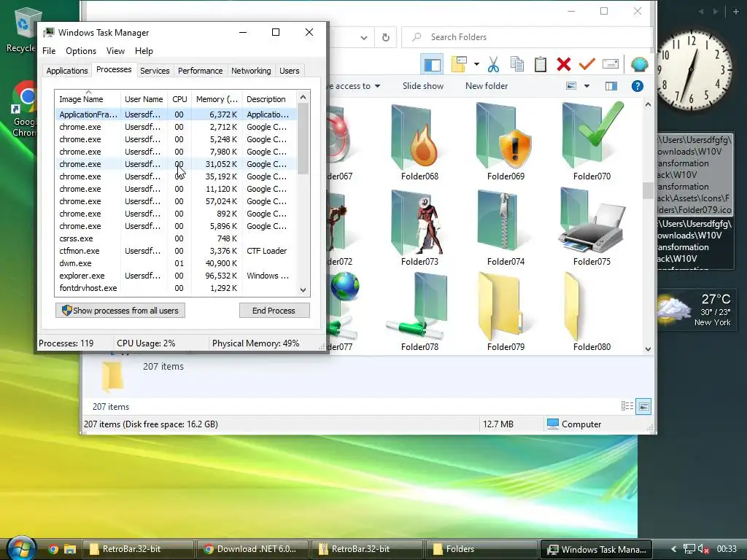Click the clipboard Paste icon
This screenshot has height=560, width=747.
(x=541, y=64)
